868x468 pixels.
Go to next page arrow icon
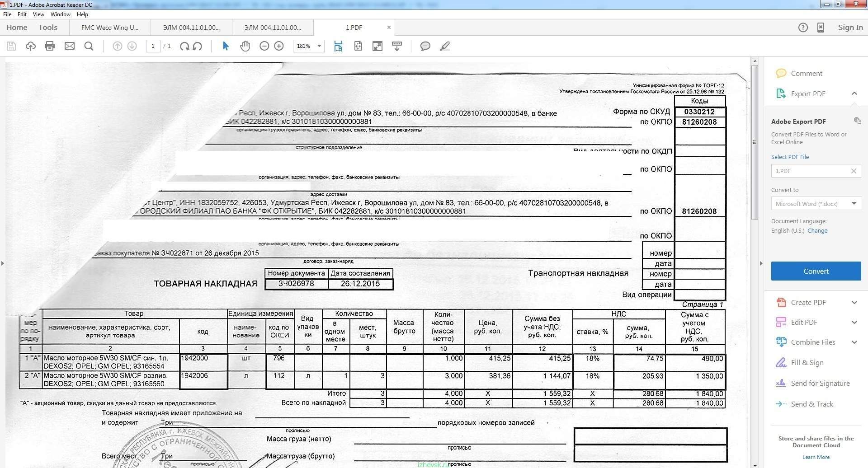pyautogui.click(x=132, y=46)
